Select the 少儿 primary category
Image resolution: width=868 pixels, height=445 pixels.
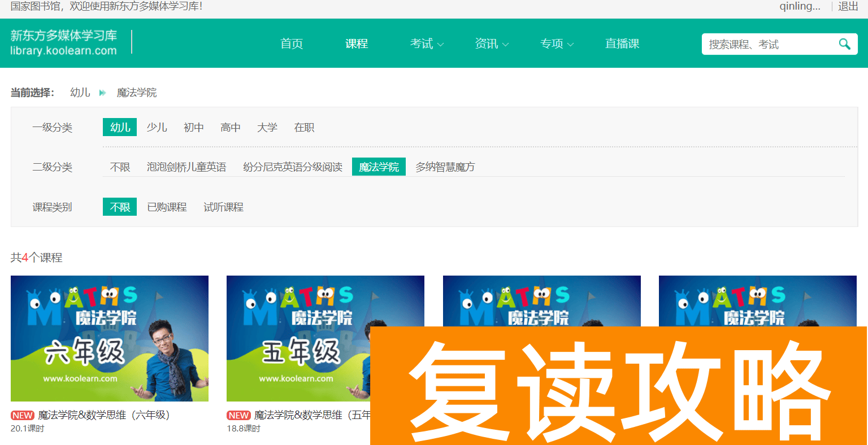click(x=157, y=127)
